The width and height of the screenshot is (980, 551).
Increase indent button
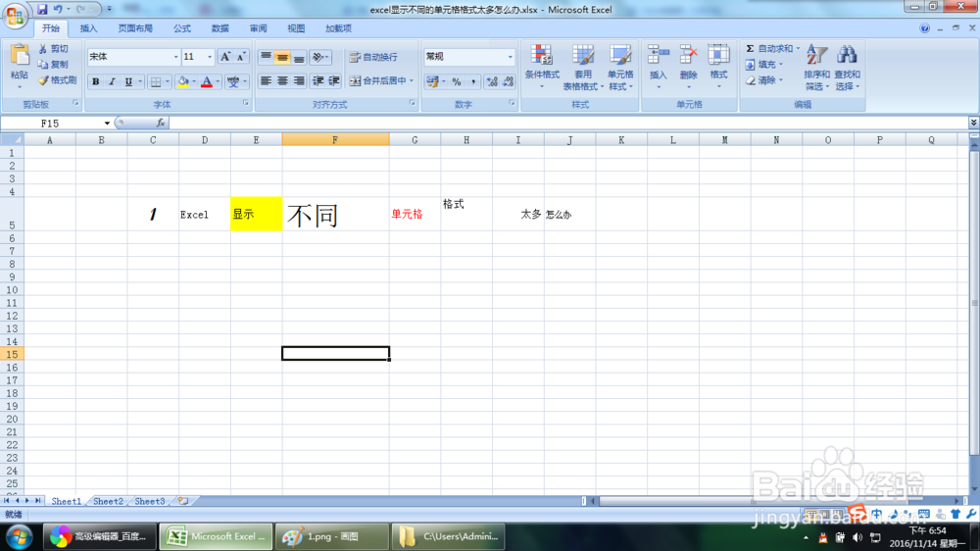point(334,81)
